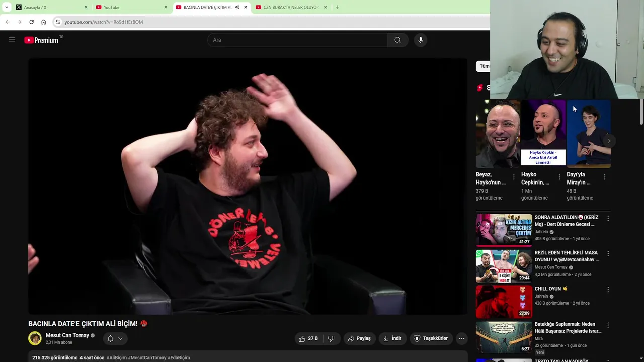Dislike the video thumbs-down button

[331, 338]
